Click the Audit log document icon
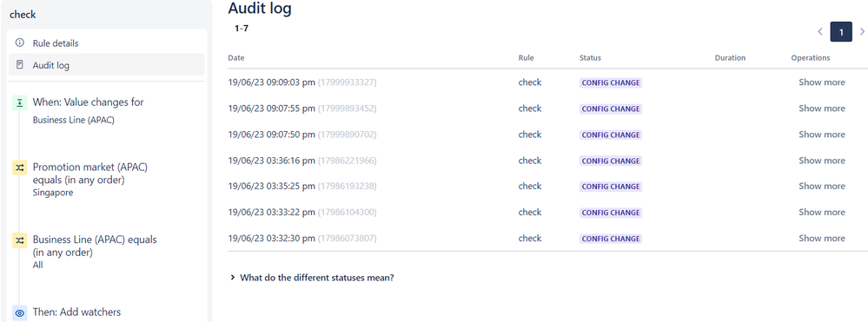 [x=20, y=65]
